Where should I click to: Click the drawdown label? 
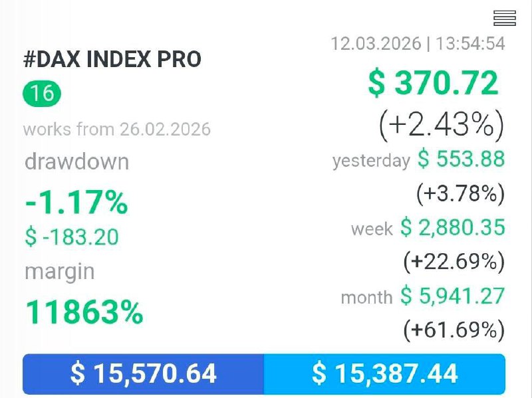76,162
